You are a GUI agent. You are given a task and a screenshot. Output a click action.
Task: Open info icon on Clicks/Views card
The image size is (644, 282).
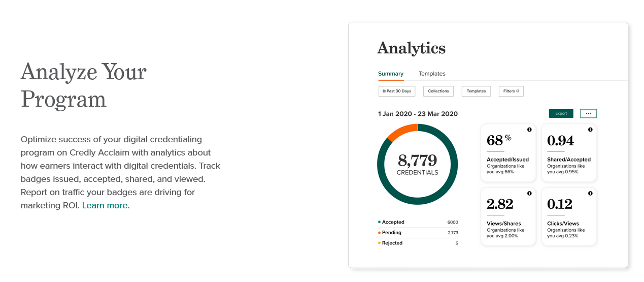coord(590,194)
